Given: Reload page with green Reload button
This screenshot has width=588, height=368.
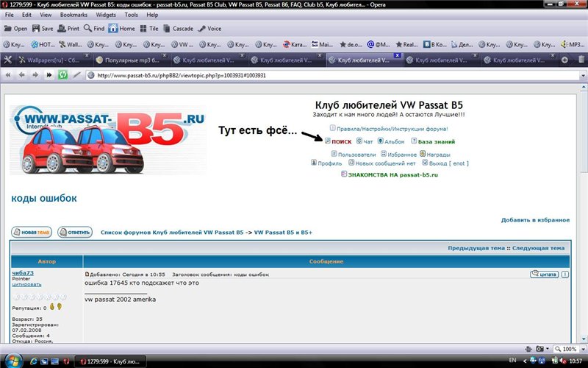Looking at the screenshot, I should pyautogui.click(x=62, y=75).
